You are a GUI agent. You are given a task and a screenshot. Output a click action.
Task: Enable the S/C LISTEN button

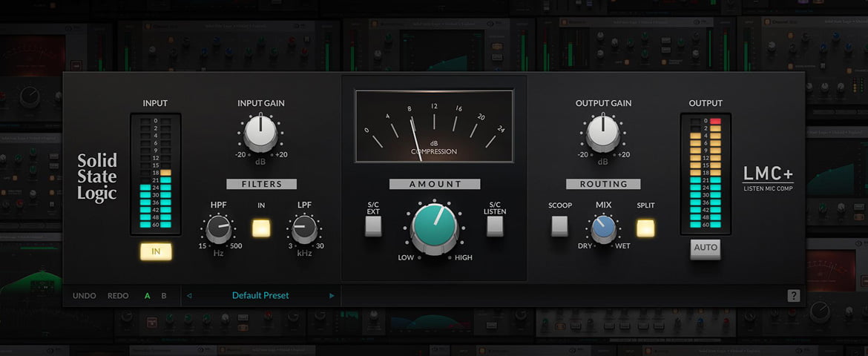[495, 226]
